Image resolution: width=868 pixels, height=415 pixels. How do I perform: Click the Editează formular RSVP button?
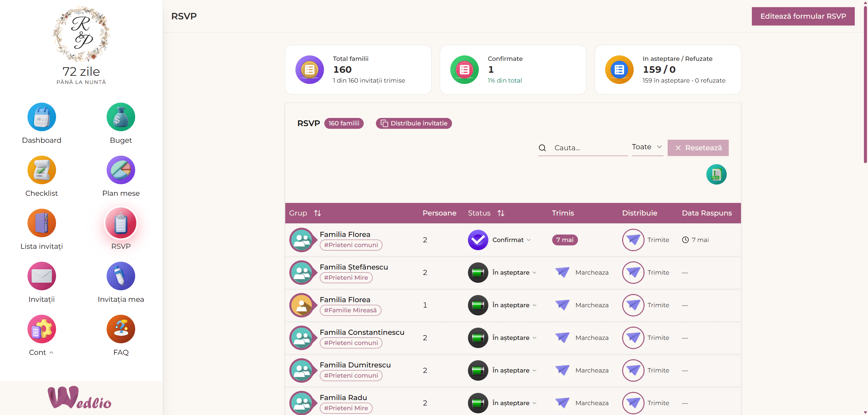(803, 16)
